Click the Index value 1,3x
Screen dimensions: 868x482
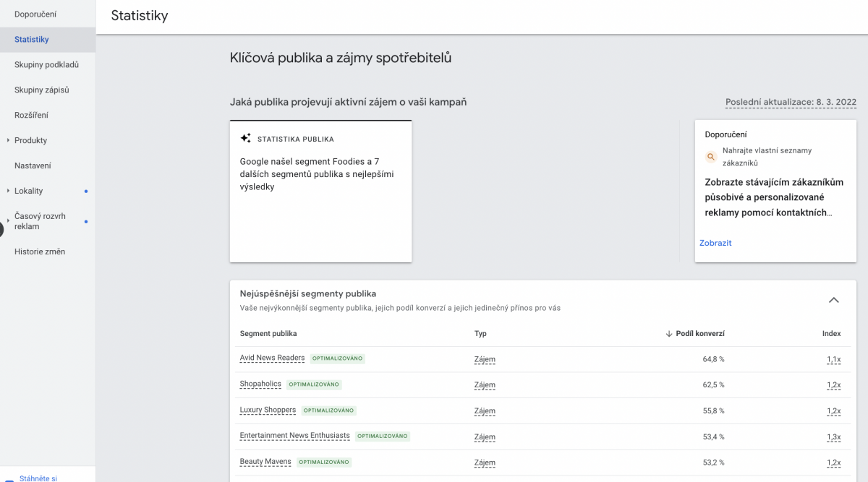(833, 436)
